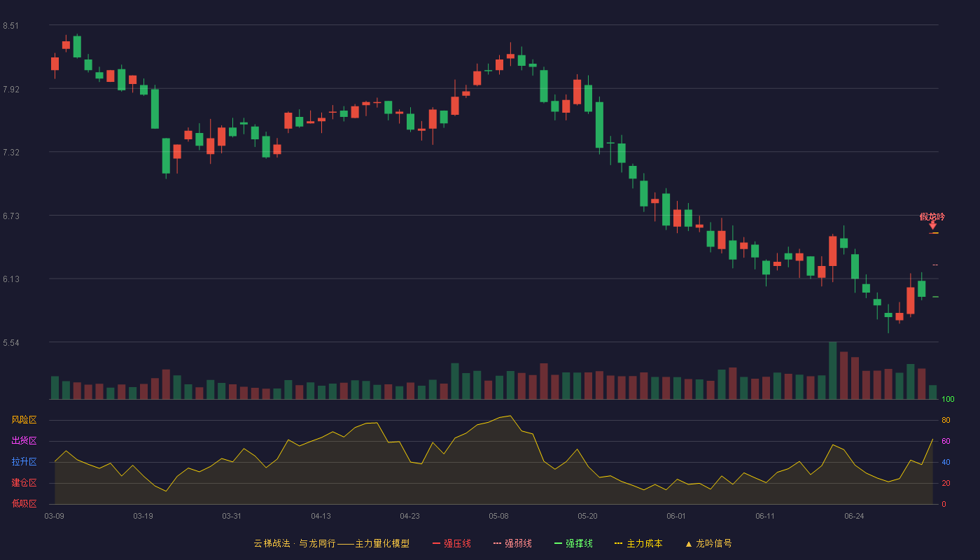This screenshot has width=980, height=560.
Task: Click the blue 40 indicator axis value
Action: pos(946,462)
